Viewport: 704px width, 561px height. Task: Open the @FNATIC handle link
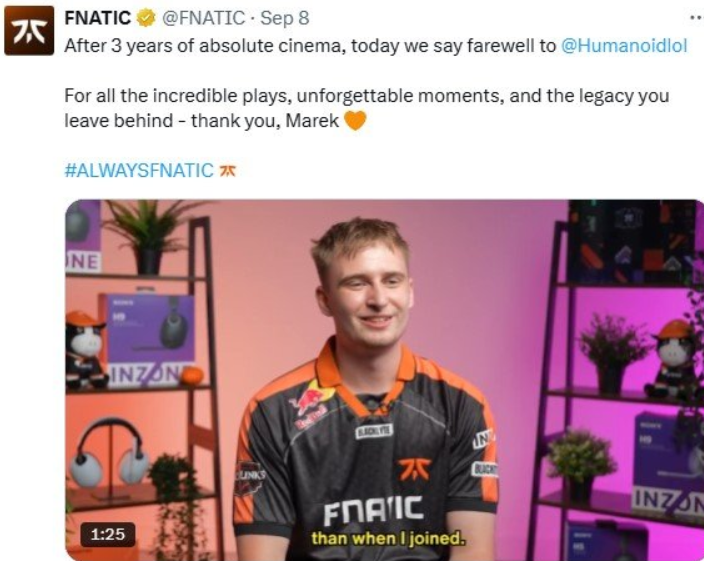203,18
